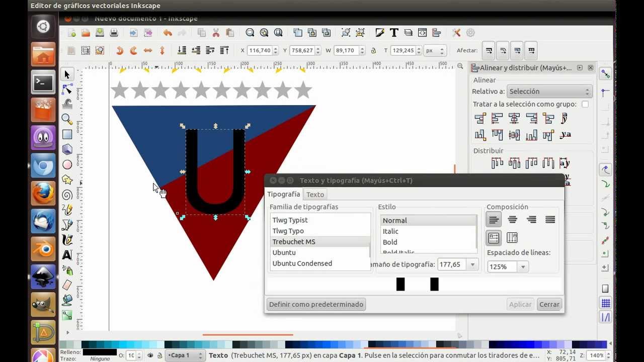644x362 pixels.
Task: Open line spacing 125% dropdown
Action: click(523, 267)
